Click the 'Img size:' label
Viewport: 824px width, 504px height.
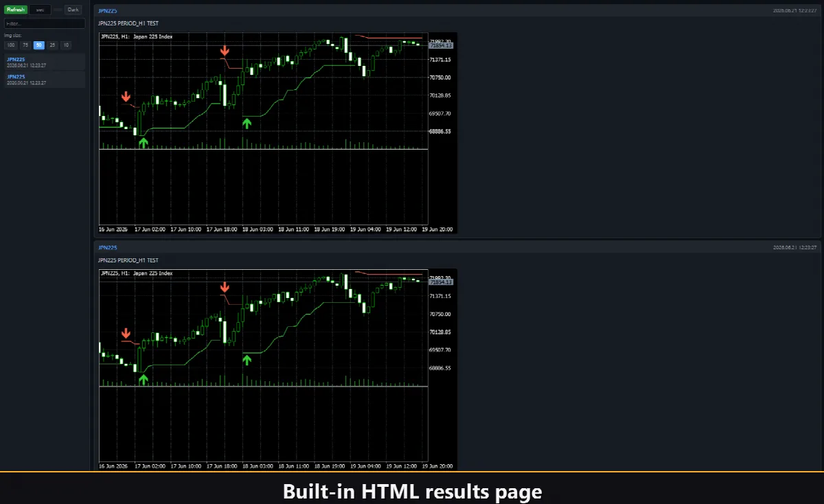(x=13, y=35)
